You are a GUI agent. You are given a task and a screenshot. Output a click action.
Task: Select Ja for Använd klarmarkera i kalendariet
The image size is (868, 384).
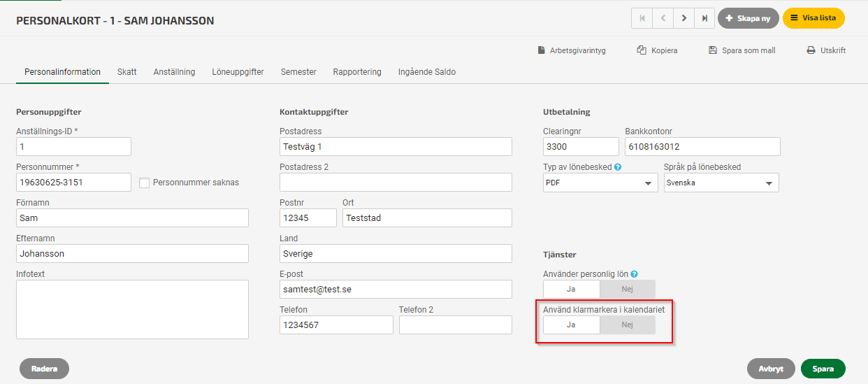572,325
